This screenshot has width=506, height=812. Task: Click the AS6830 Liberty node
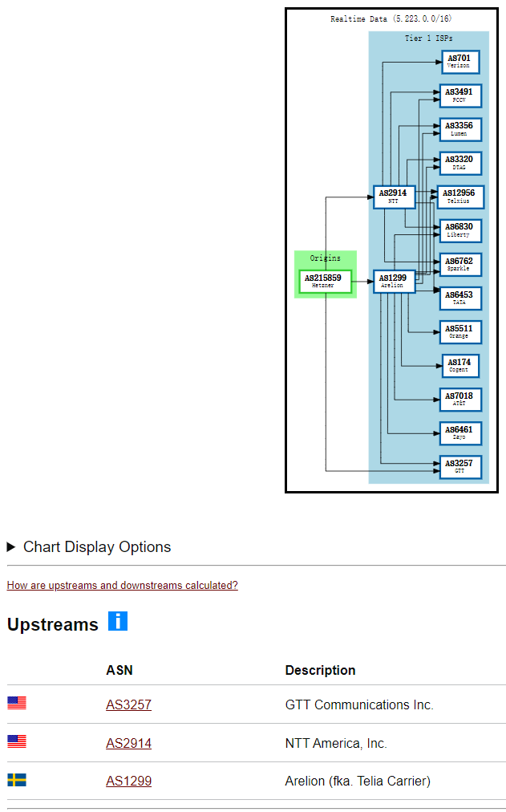click(460, 230)
